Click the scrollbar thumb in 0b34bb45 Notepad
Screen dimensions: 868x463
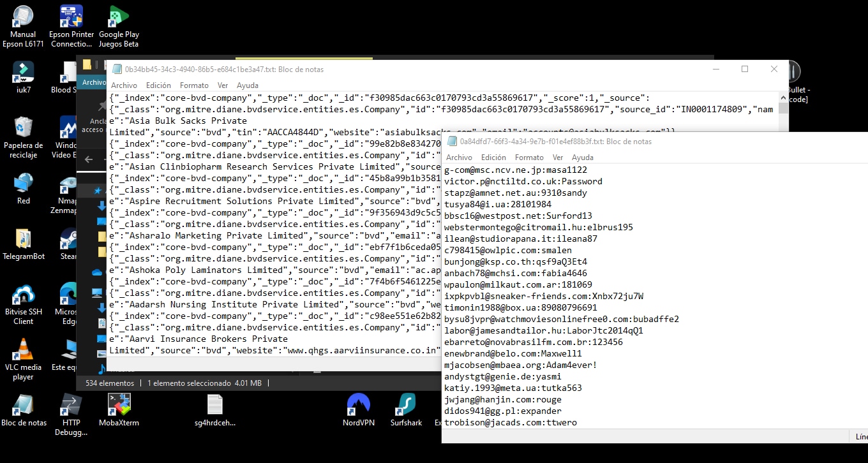pos(784,108)
